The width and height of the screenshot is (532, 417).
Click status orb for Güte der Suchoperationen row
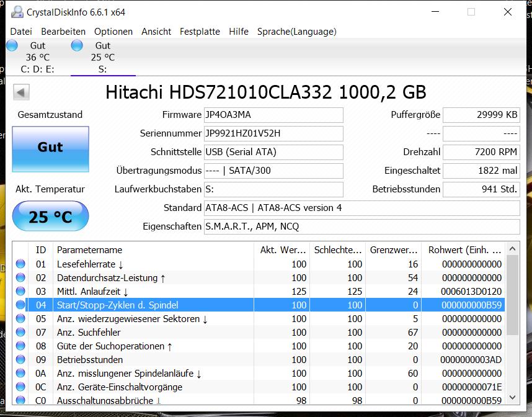tap(20, 346)
